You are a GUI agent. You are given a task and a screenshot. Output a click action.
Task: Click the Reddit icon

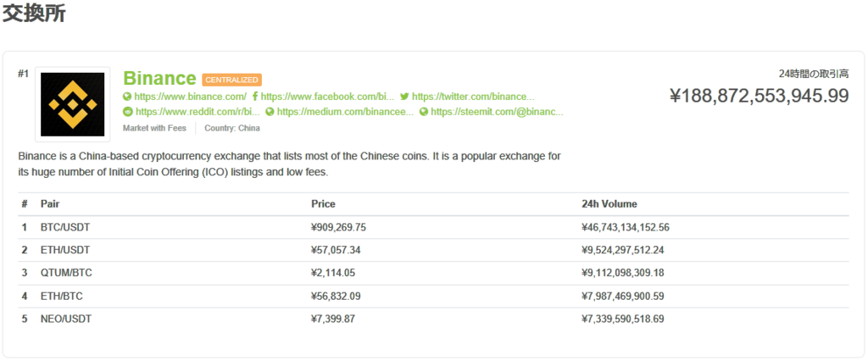[x=127, y=112]
